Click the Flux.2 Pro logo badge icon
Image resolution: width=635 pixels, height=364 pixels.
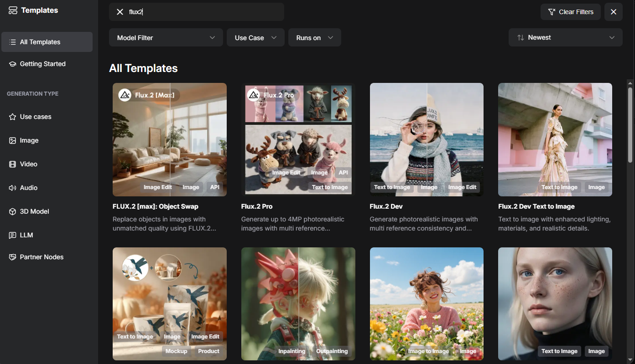(254, 95)
